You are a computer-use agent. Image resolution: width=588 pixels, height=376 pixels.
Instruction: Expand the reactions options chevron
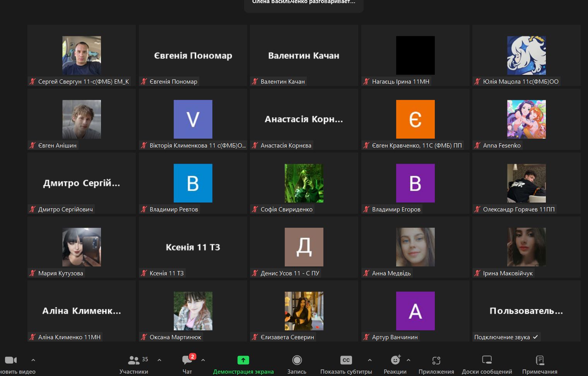pyautogui.click(x=409, y=360)
